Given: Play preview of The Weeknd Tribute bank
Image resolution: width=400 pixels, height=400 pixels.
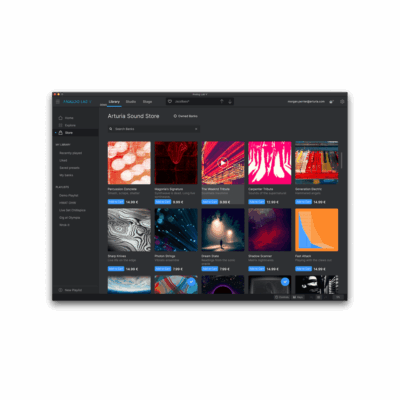Looking at the screenshot, I should (x=223, y=163).
